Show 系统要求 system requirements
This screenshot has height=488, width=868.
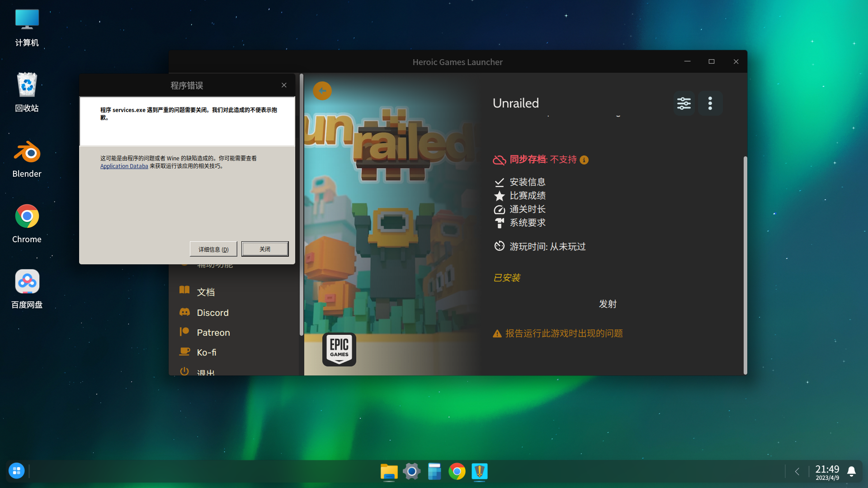(527, 223)
